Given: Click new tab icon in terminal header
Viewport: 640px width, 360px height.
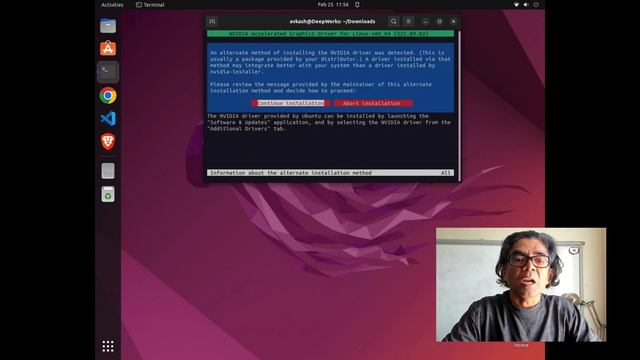Looking at the screenshot, I should point(212,21).
